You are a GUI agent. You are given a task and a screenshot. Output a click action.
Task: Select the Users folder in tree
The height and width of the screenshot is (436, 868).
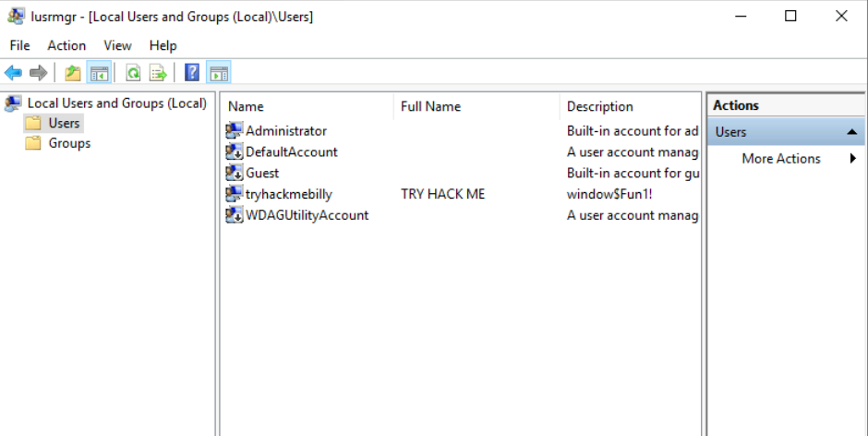click(64, 123)
